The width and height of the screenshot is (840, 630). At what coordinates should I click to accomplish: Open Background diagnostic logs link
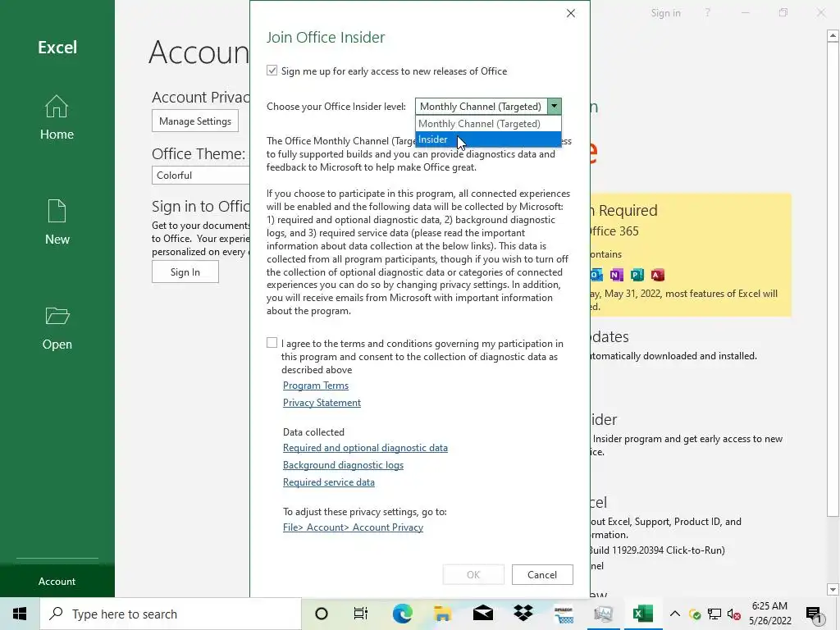[343, 465]
